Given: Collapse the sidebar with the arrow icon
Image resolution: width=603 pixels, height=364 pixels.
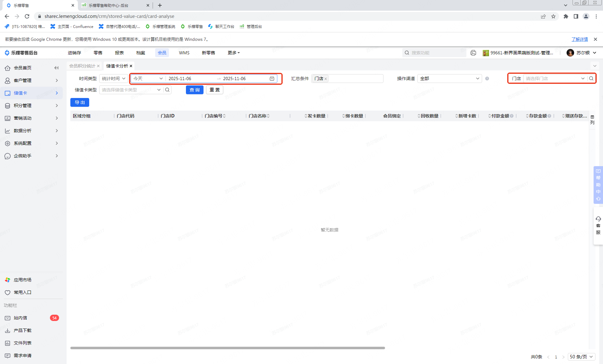Looking at the screenshot, I should coord(57,68).
